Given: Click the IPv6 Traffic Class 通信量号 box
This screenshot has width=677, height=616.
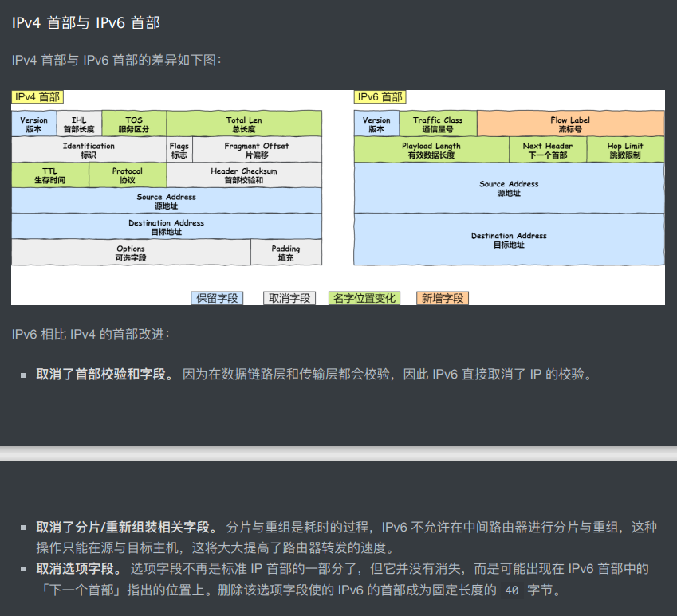Looking at the screenshot, I should [438, 124].
